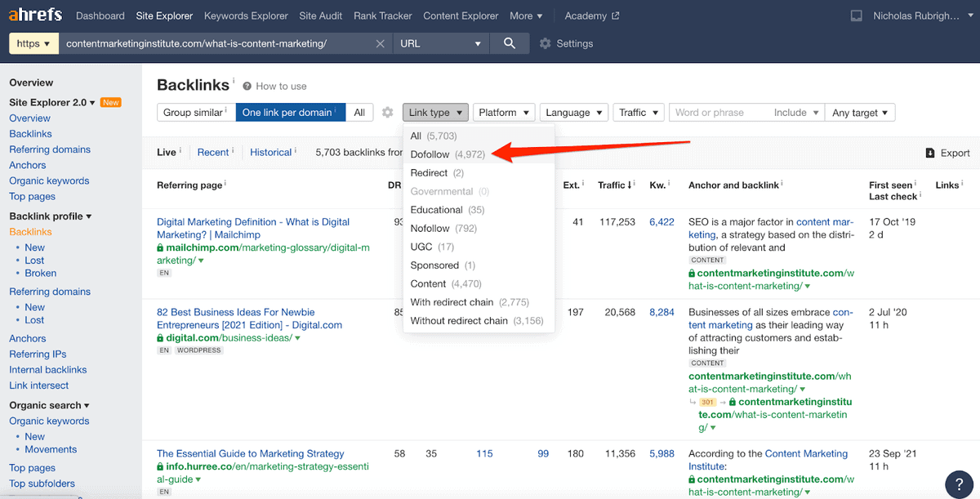Select the All grouping button beside One link per domain
980x499 pixels.
pyautogui.click(x=359, y=113)
